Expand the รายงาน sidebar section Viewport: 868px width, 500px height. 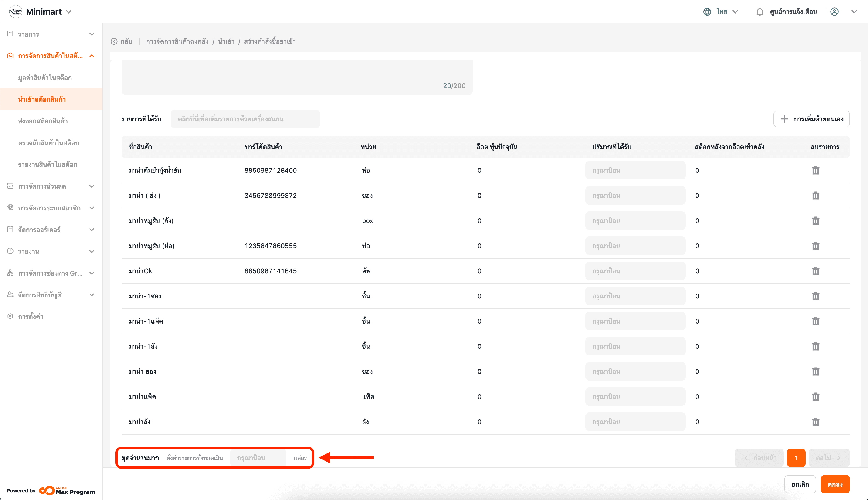[91, 251]
